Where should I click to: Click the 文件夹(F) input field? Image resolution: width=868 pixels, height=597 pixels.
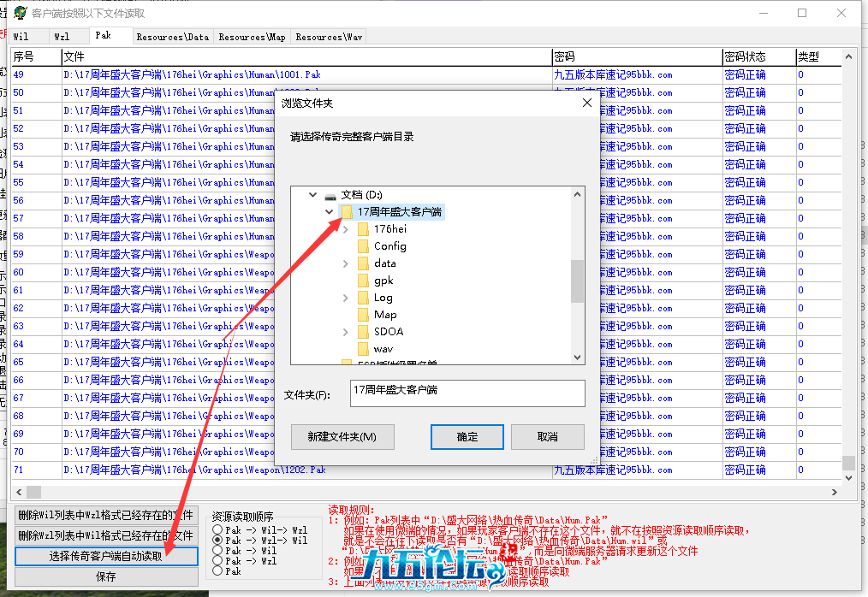[x=467, y=393]
